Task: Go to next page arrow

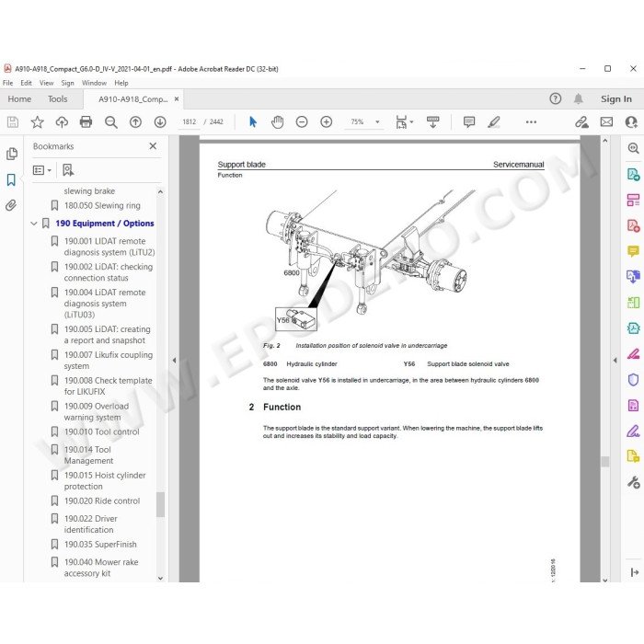Action: point(160,122)
